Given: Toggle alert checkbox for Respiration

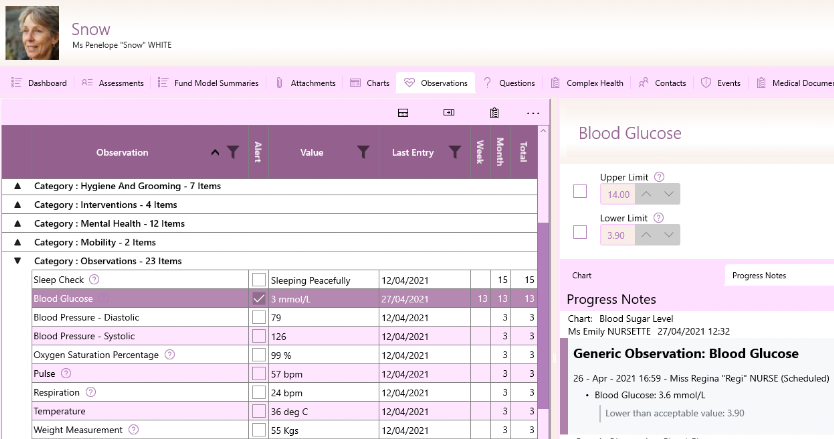Looking at the screenshot, I should pyautogui.click(x=258, y=392).
